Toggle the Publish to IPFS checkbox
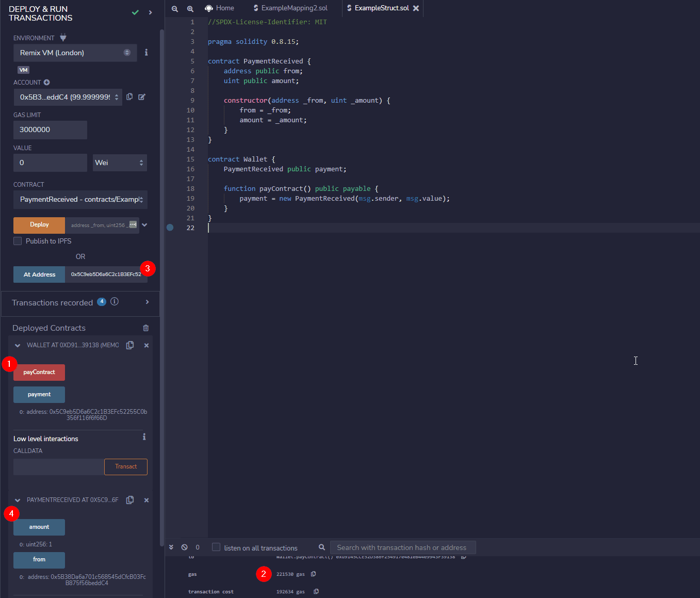This screenshot has height=598, width=700. (x=18, y=241)
